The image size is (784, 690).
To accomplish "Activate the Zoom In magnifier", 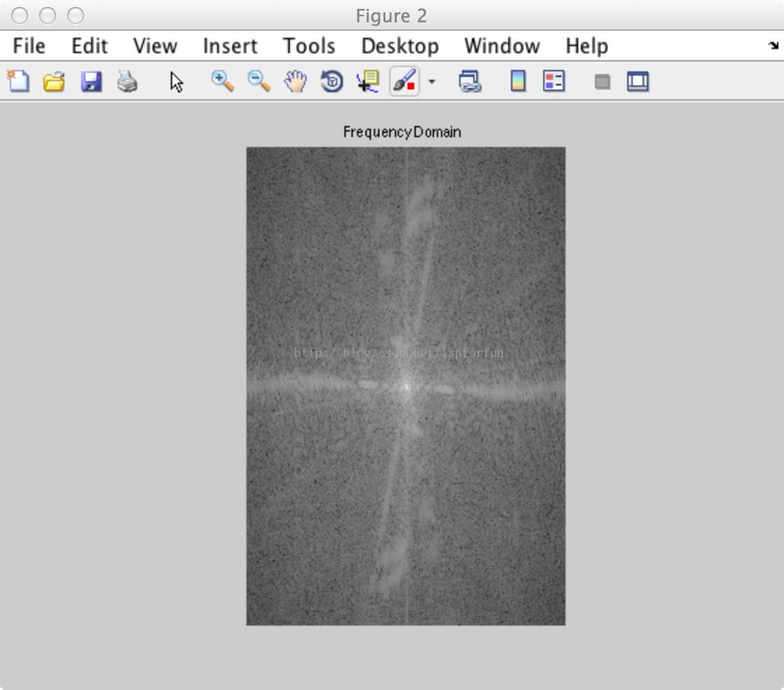I will tap(222, 81).
